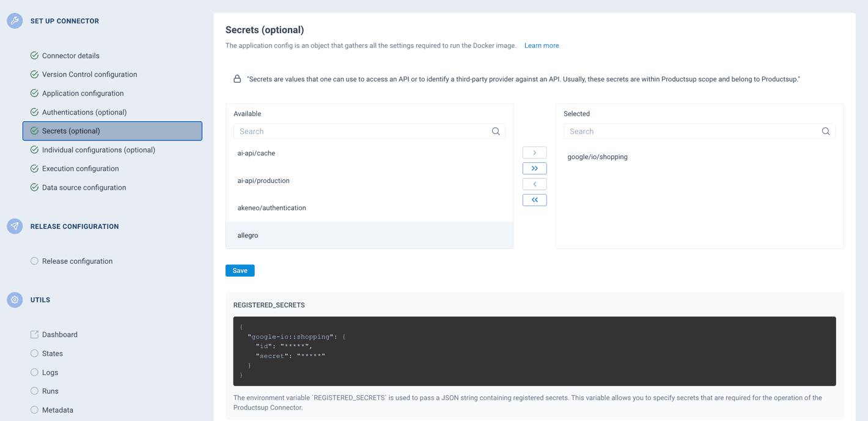Click the magnifier icon in the Selected search
Screen dimensions: 868x421
826,131
